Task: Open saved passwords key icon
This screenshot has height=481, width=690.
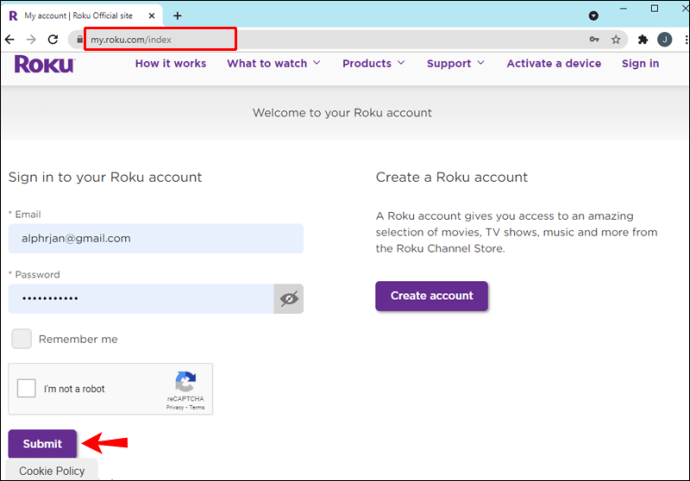Action: [x=595, y=40]
